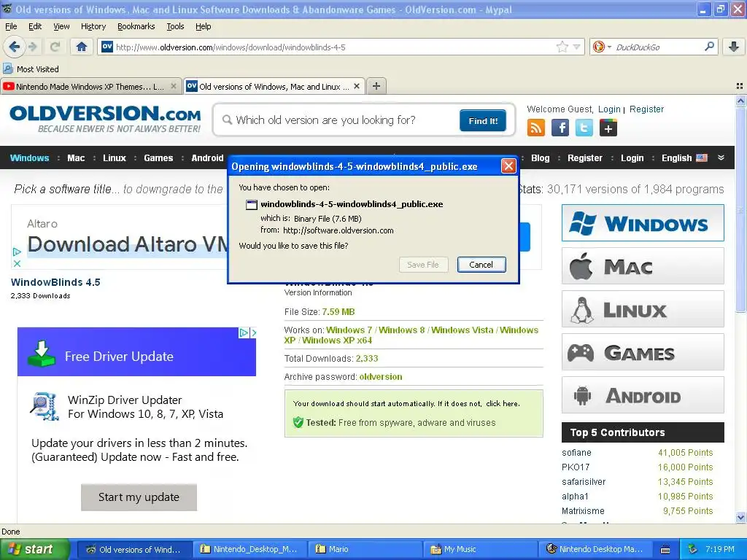Click the Register link beside Welcome Guest
Viewport: 747px width, 560px height.
coord(646,109)
